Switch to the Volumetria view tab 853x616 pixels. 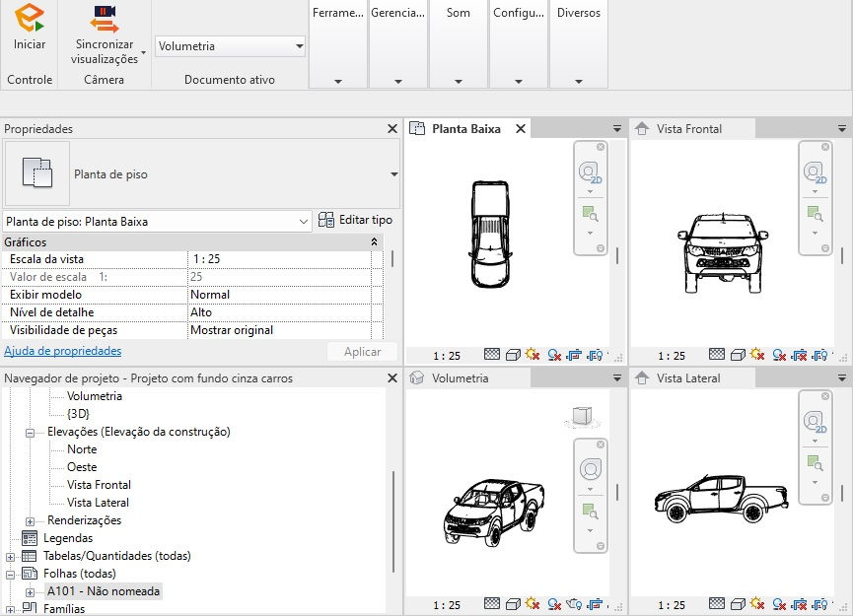(460, 377)
